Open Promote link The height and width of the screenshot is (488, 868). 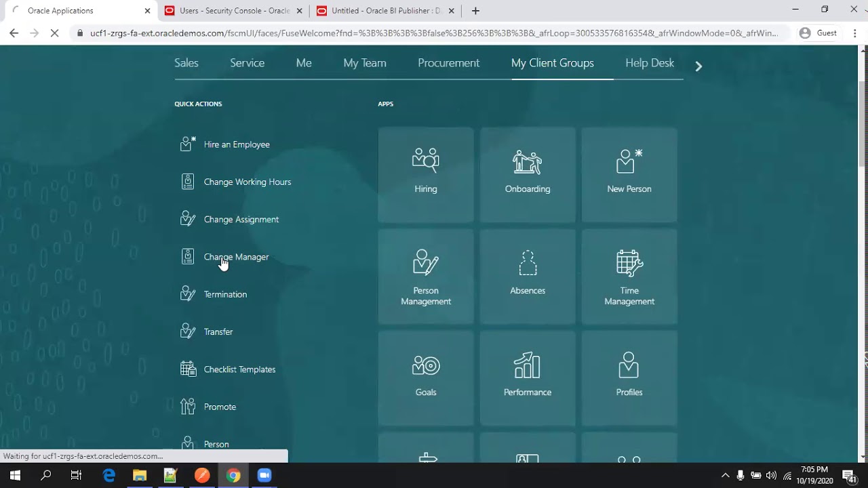(220, 407)
